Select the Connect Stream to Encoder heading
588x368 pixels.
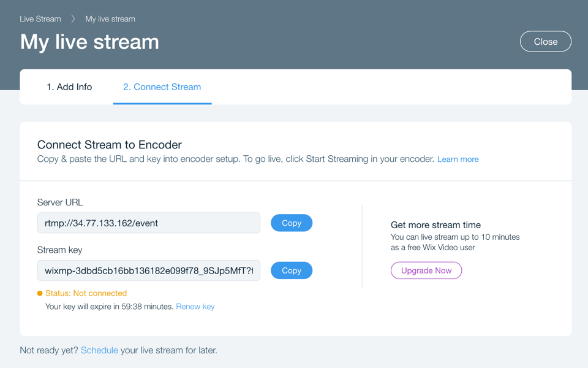tap(110, 145)
